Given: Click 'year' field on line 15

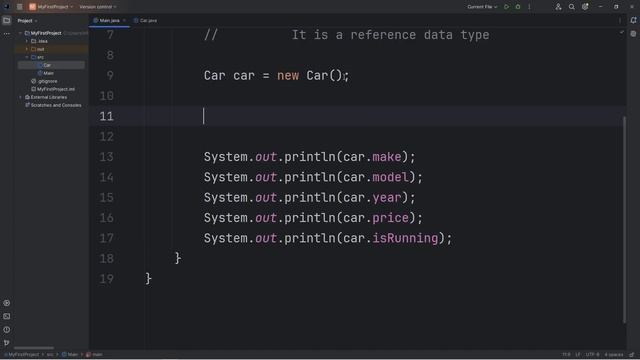Looking at the screenshot, I should 387,198.
